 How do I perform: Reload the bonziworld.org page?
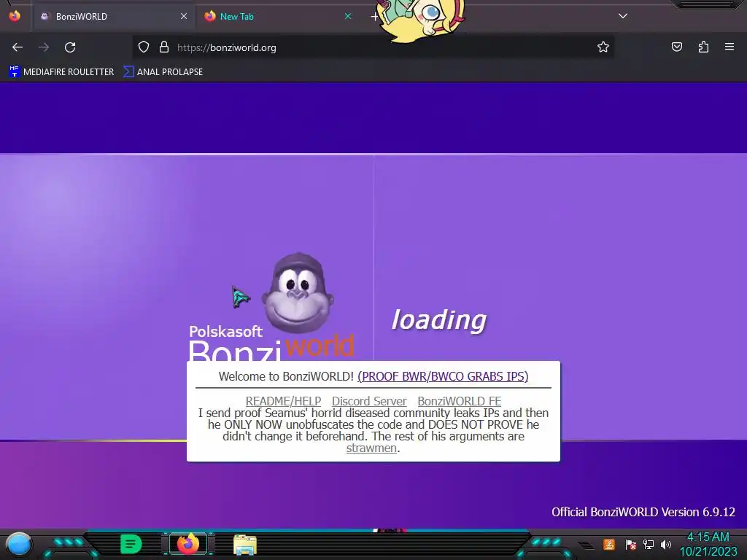pos(70,47)
